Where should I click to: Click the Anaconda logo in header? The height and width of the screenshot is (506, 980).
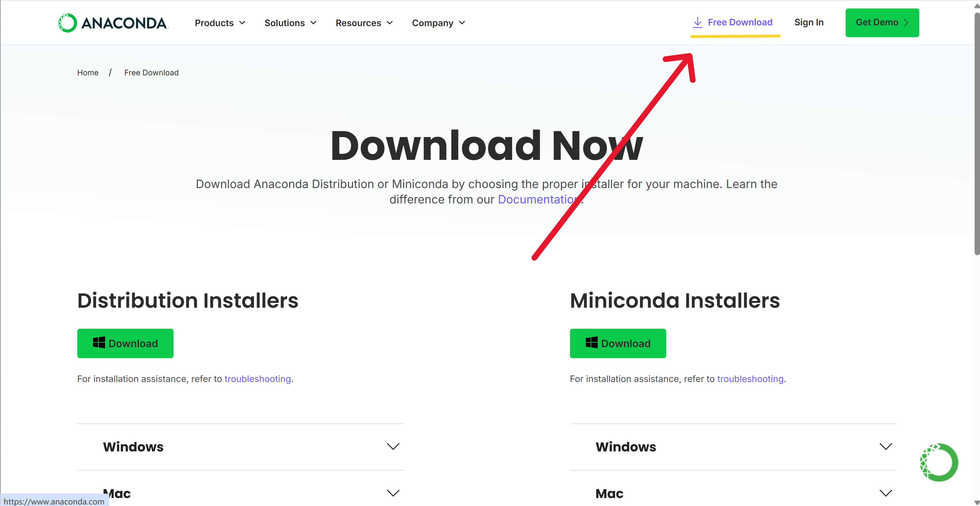pyautogui.click(x=113, y=23)
